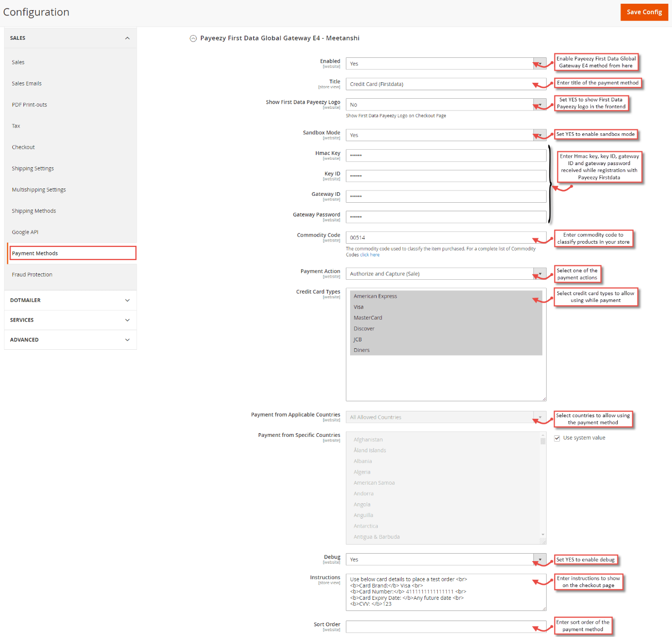Check the Use system value checkbox
Screen dimensions: 672x637
[557, 437]
